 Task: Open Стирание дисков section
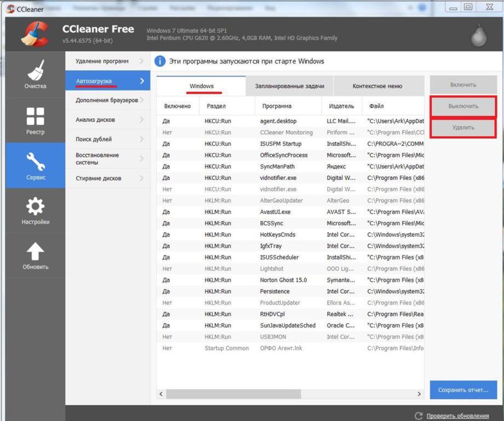(108, 178)
